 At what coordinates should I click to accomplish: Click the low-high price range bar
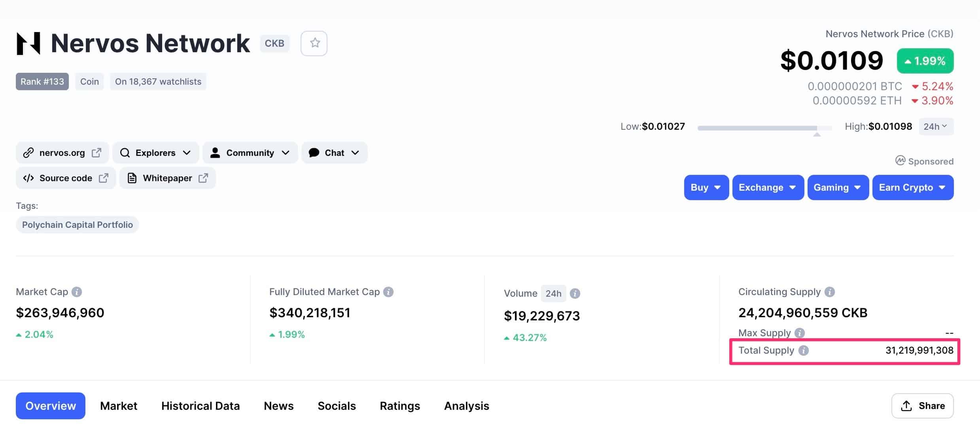tap(765, 128)
